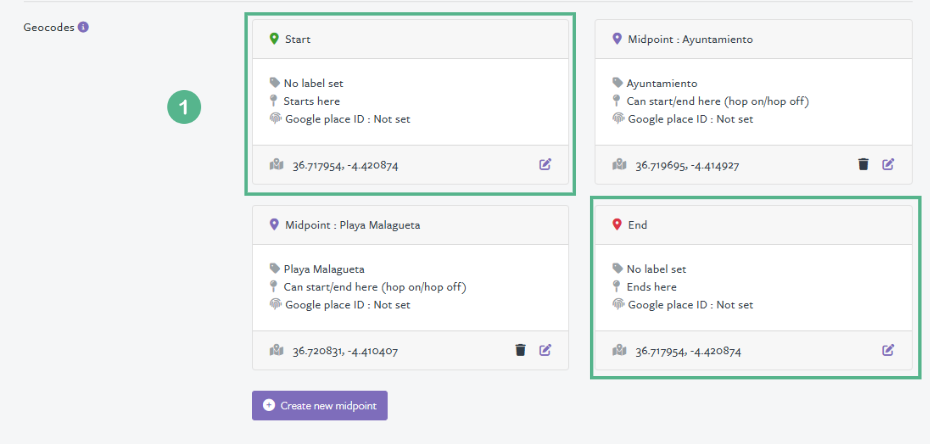
Task: Click the Ayuntamiento coordinates 36.719695, -4.414927
Action: click(687, 166)
